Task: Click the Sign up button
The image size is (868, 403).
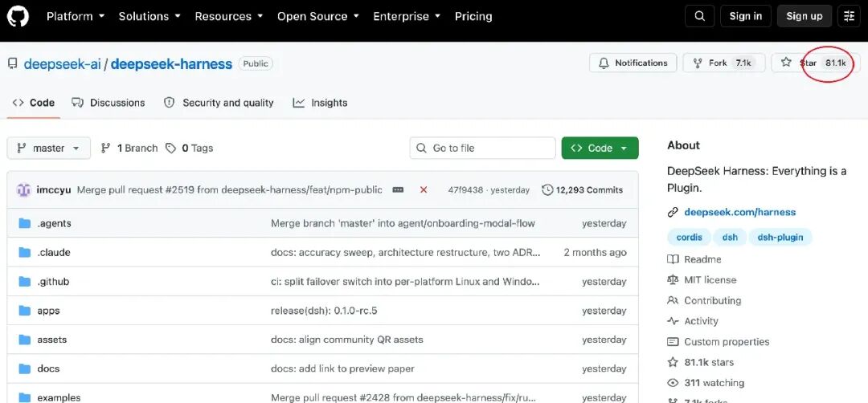Action: click(805, 16)
